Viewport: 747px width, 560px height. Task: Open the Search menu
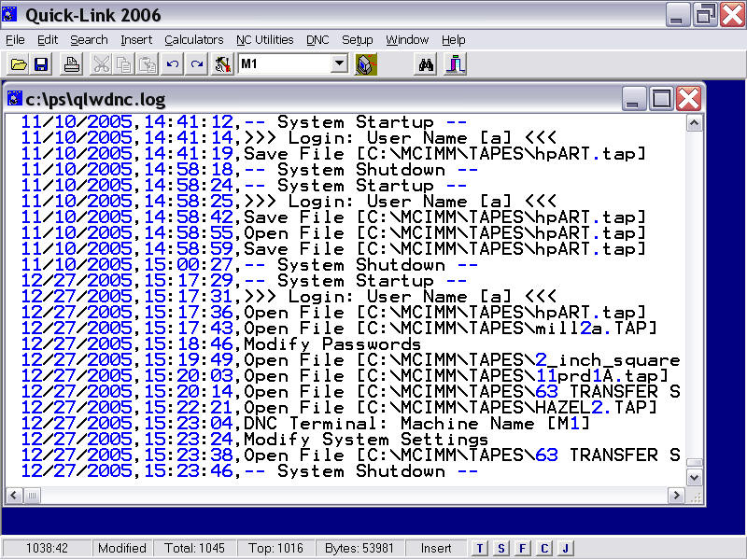click(x=89, y=40)
